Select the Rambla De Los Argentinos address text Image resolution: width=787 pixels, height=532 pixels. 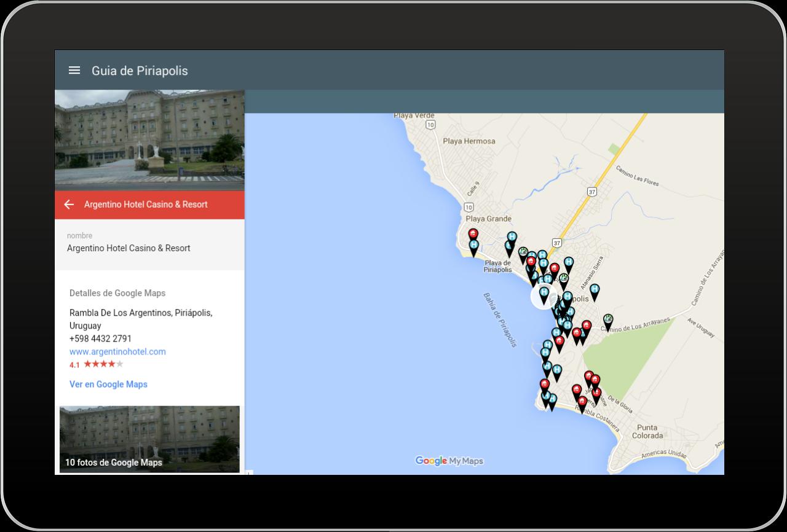point(141,319)
